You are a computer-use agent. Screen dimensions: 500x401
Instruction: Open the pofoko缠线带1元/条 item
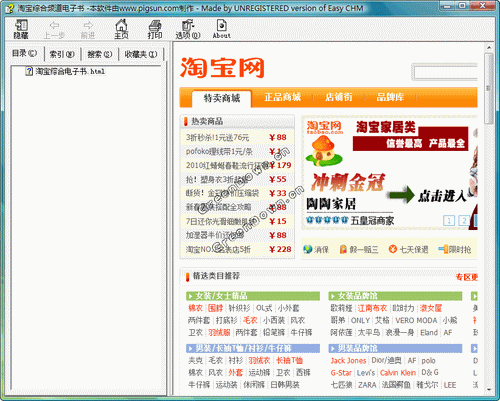[219, 151]
